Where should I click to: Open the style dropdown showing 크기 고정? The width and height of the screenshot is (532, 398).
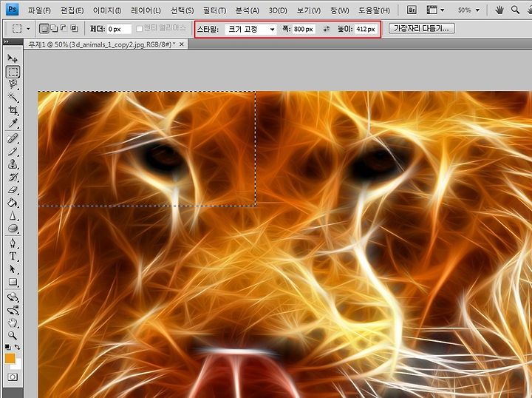click(x=250, y=29)
